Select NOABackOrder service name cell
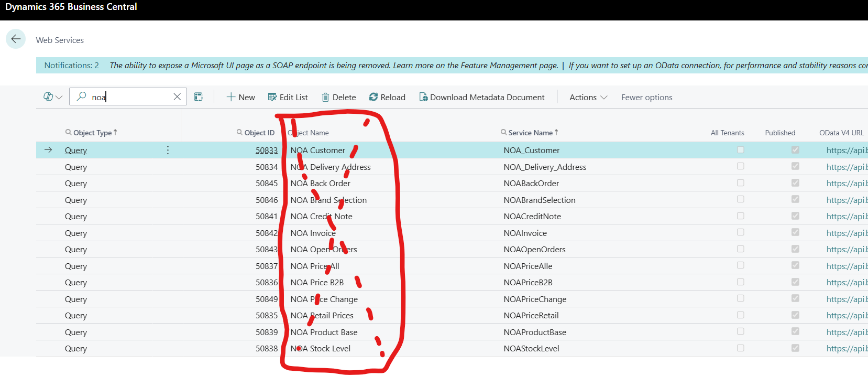Viewport: 868px width, 376px height. point(531,183)
